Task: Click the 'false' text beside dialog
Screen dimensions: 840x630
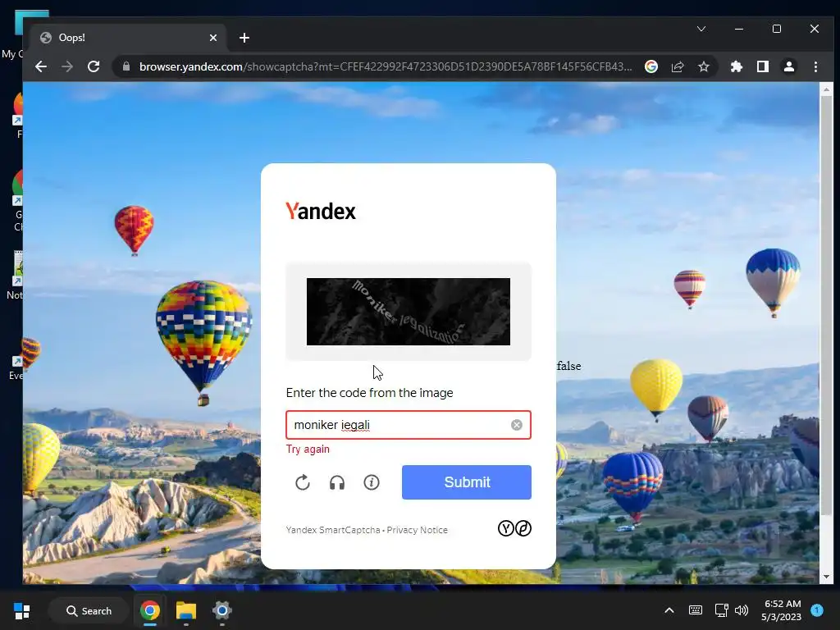Action: pyautogui.click(x=569, y=366)
